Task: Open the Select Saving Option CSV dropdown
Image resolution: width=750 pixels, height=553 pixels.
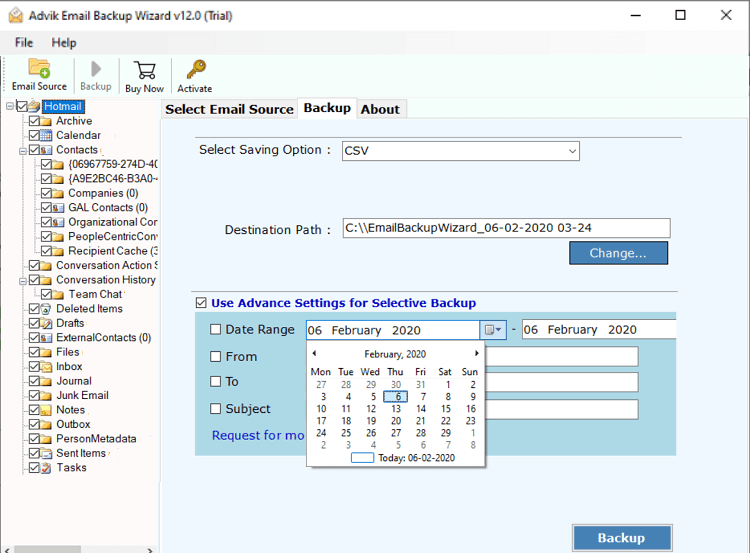Action: (x=461, y=151)
